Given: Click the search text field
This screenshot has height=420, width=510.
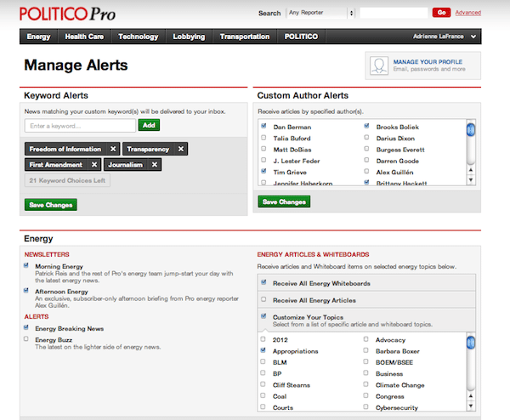Looking at the screenshot, I should tap(394, 13).
